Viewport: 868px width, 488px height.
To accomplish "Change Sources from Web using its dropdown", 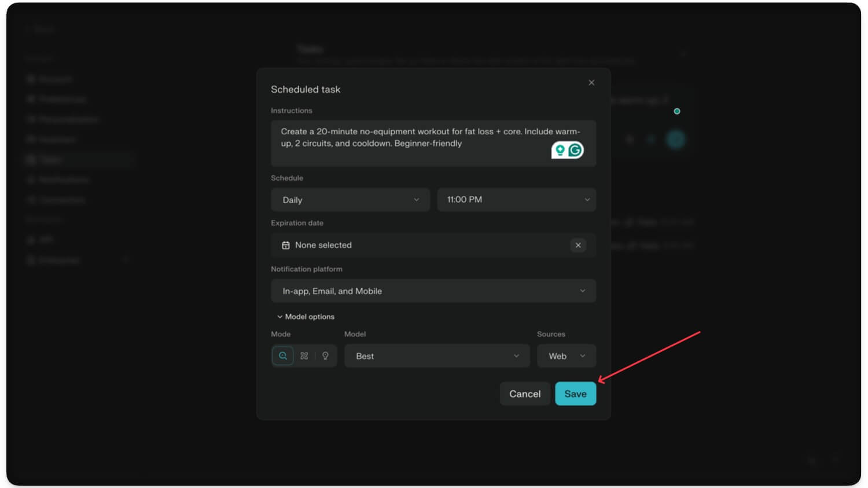I will (x=566, y=355).
